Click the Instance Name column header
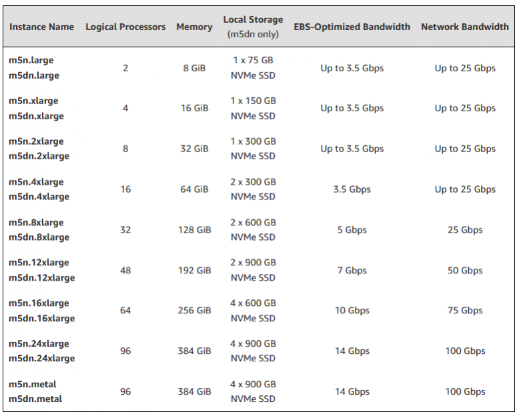 41,27
